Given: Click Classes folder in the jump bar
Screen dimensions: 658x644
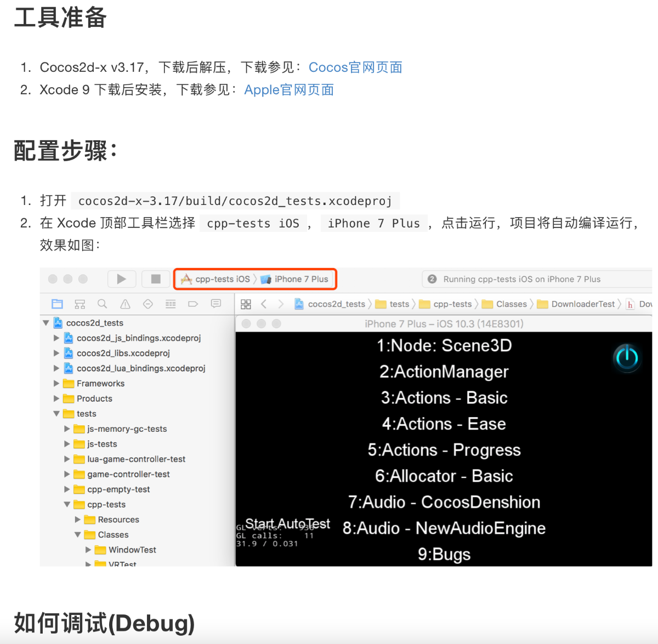Looking at the screenshot, I should click(x=504, y=304).
